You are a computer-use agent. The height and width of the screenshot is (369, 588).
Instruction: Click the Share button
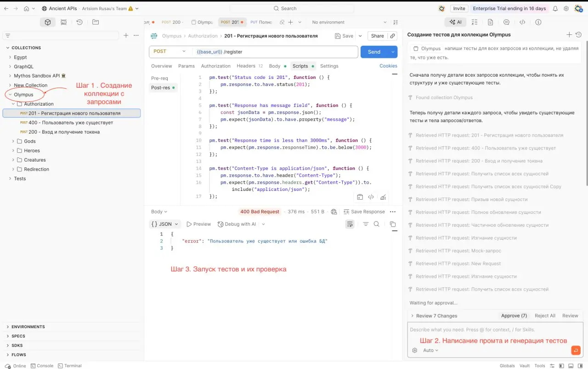click(377, 36)
